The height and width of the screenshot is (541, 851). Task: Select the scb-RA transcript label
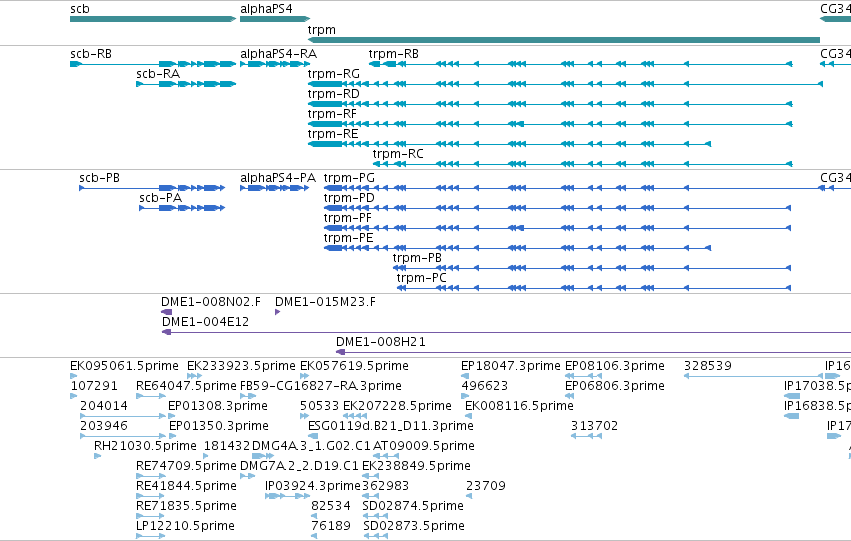tap(158, 74)
